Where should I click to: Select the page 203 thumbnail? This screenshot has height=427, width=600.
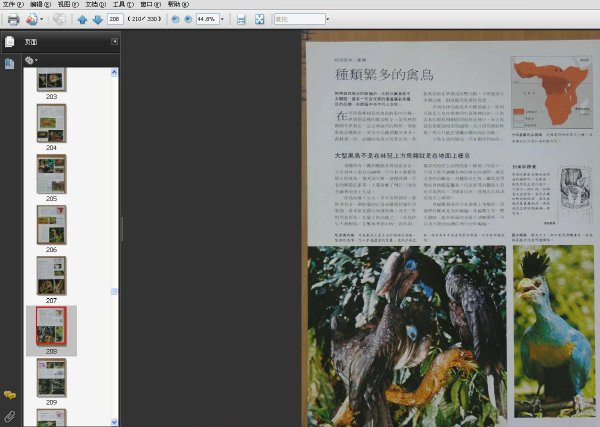point(51,80)
